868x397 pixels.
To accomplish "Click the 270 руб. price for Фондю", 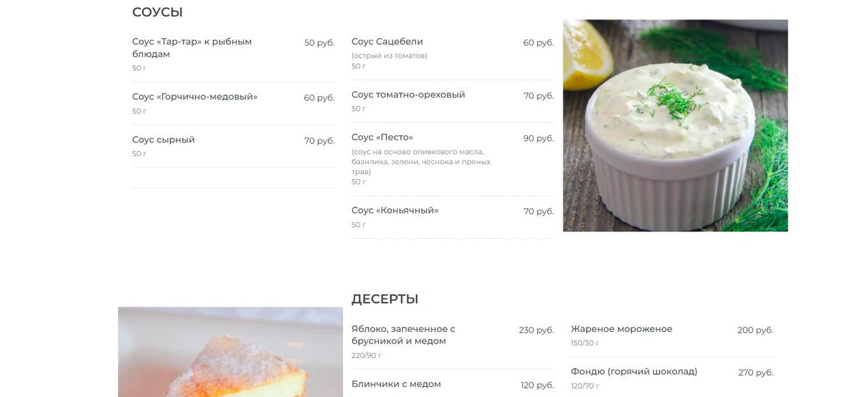I will pos(755,372).
